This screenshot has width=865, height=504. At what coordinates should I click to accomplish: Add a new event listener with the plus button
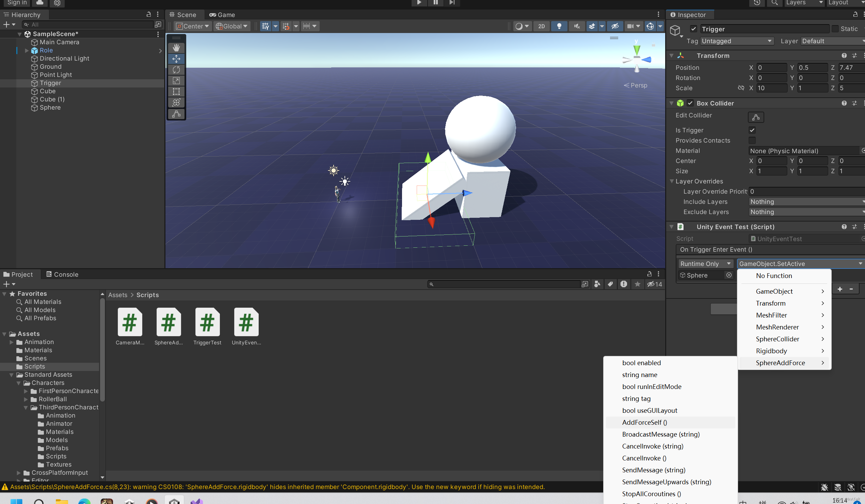pos(840,289)
